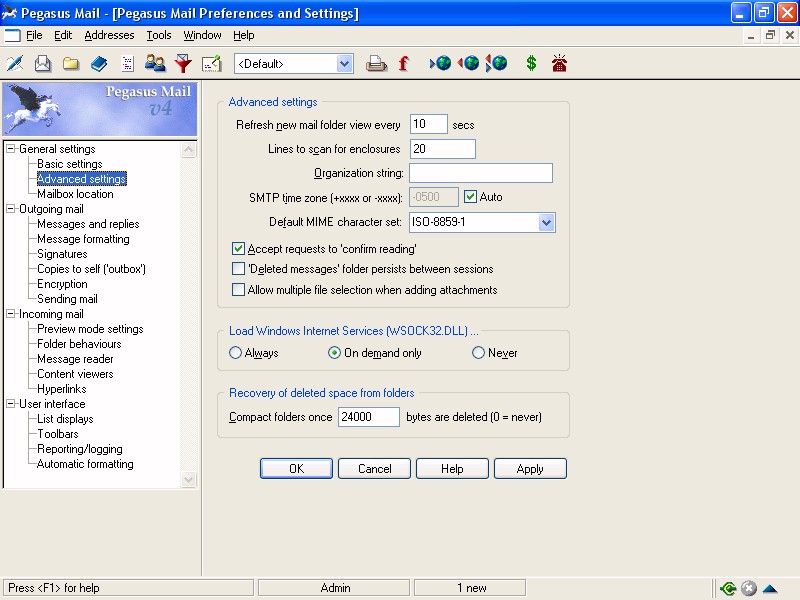Image resolution: width=800 pixels, height=600 pixels.
Task: Select Signatures in settings tree
Action: (62, 254)
